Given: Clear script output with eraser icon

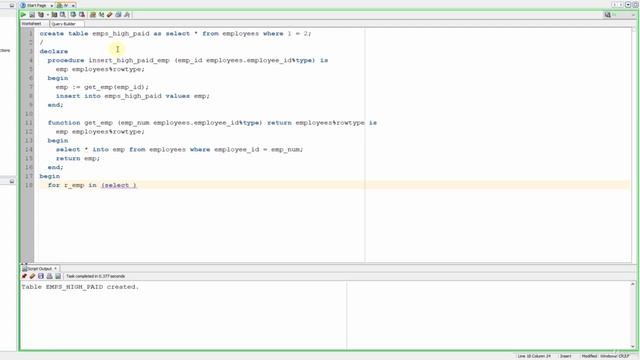Looking at the screenshot, I should point(32,276).
